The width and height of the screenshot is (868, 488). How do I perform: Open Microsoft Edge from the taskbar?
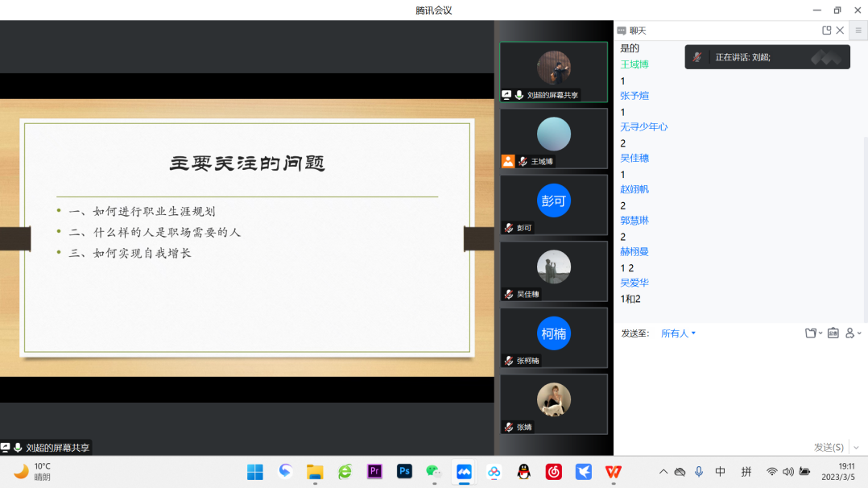[x=345, y=472]
